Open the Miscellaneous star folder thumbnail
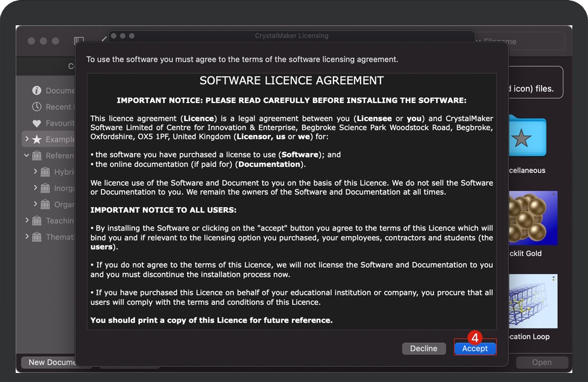This screenshot has width=588, height=382. coord(527,136)
